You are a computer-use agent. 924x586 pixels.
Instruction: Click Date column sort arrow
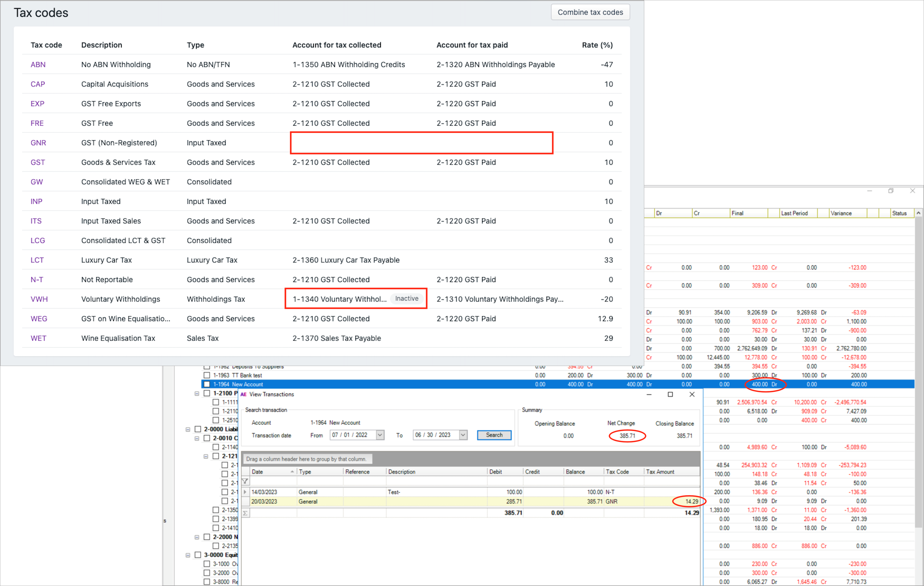click(x=292, y=472)
